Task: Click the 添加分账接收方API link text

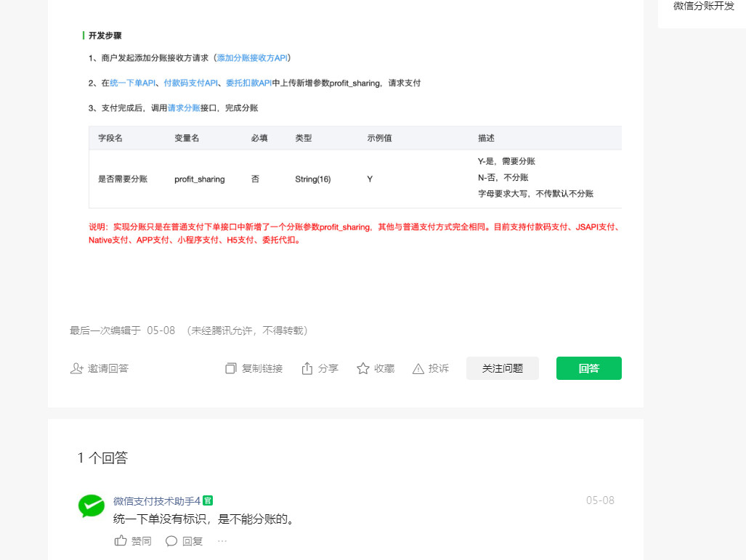Action: (252, 58)
